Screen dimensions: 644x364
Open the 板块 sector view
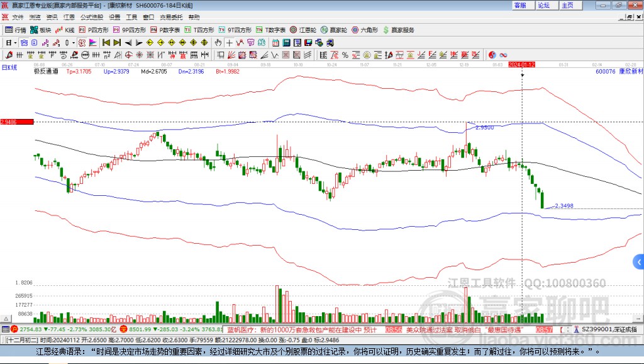point(41,30)
